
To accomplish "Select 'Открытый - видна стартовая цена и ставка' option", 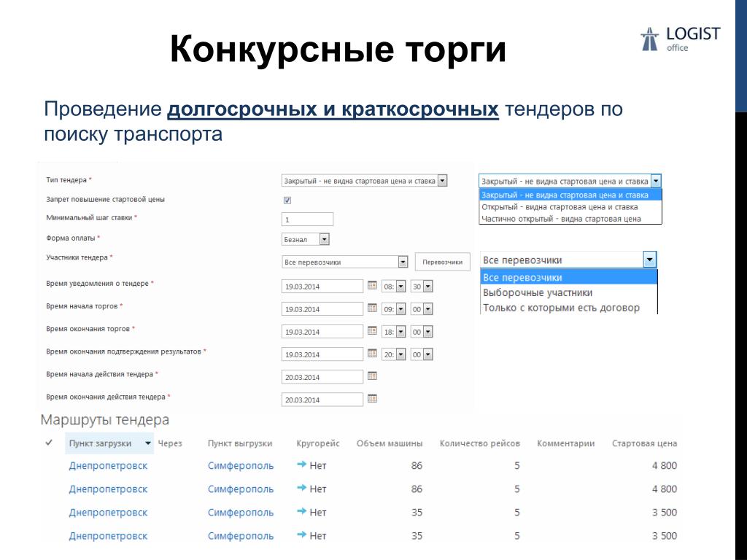I will pyautogui.click(x=570, y=206).
